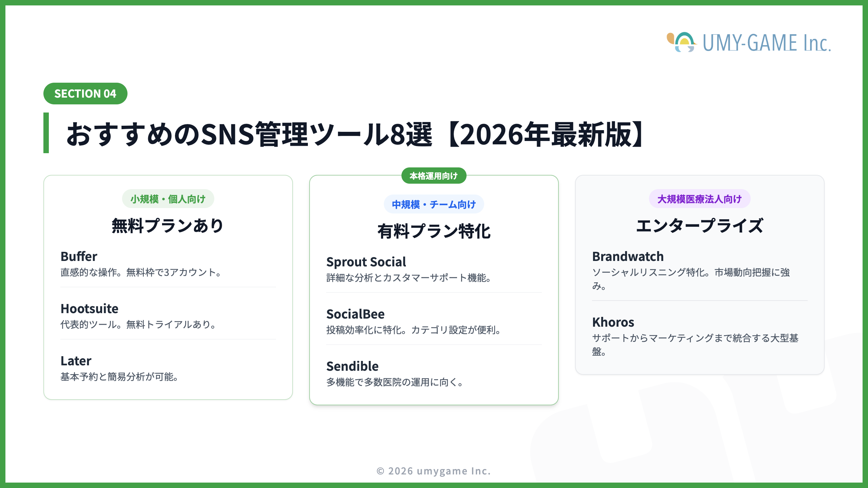This screenshot has width=868, height=488.
Task: Click description 投稿効率化に特化。カテゴリ設定が便利。
Action: click(414, 330)
